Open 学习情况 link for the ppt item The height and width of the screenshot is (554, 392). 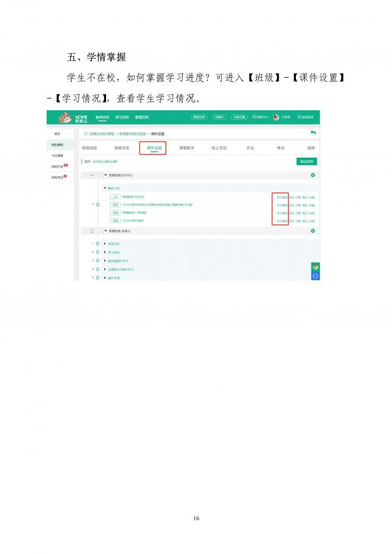(282, 196)
